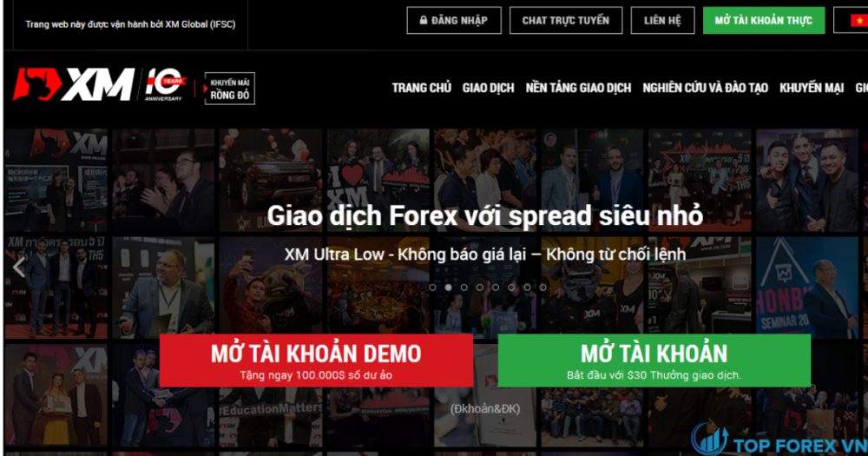Open the Nền Tảng Giao Dịch menu
Screen dimensions: 868x456
pyautogui.click(x=578, y=88)
